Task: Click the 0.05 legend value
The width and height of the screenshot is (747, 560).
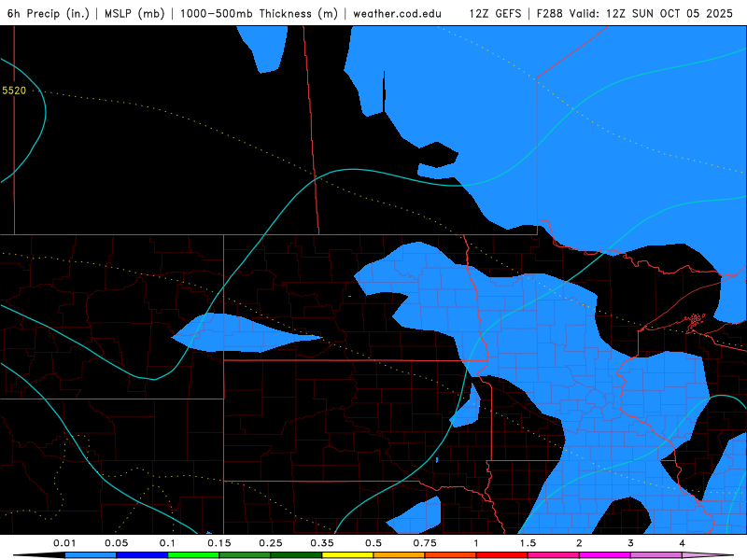Action: point(116,543)
